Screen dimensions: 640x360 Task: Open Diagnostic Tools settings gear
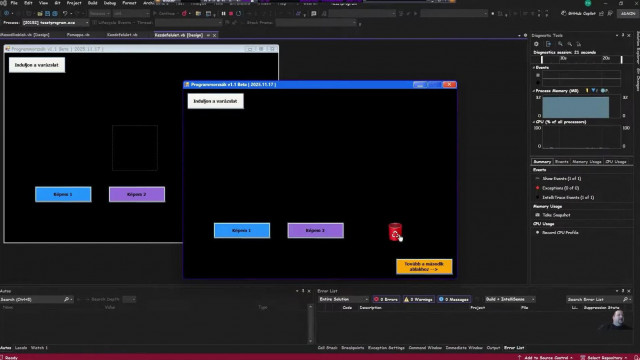point(536,44)
